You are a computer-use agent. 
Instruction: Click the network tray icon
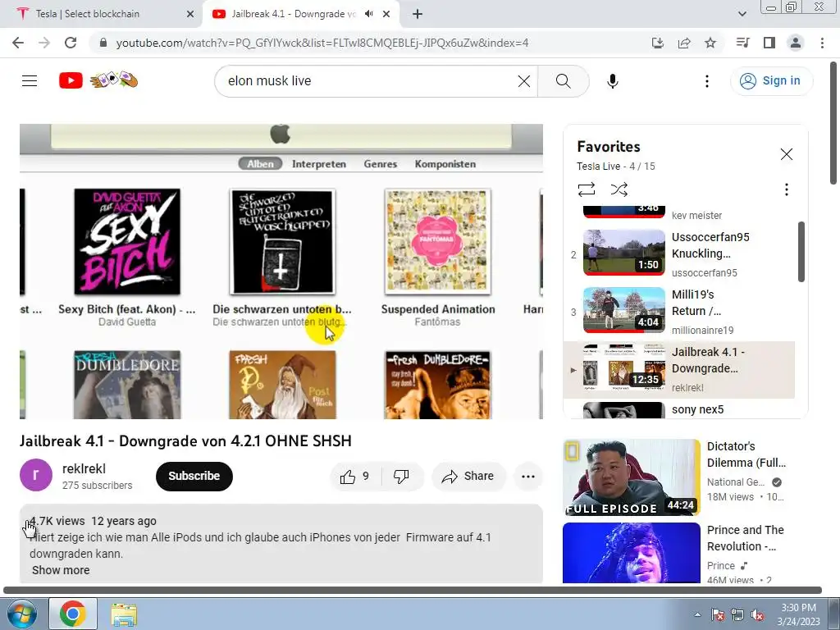[737, 614]
